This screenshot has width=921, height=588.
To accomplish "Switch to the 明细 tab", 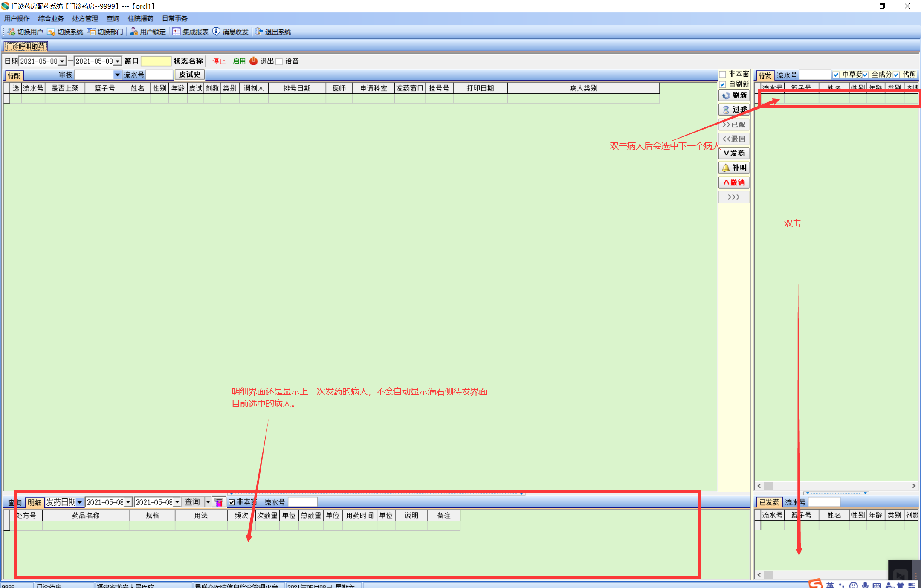I will (35, 502).
